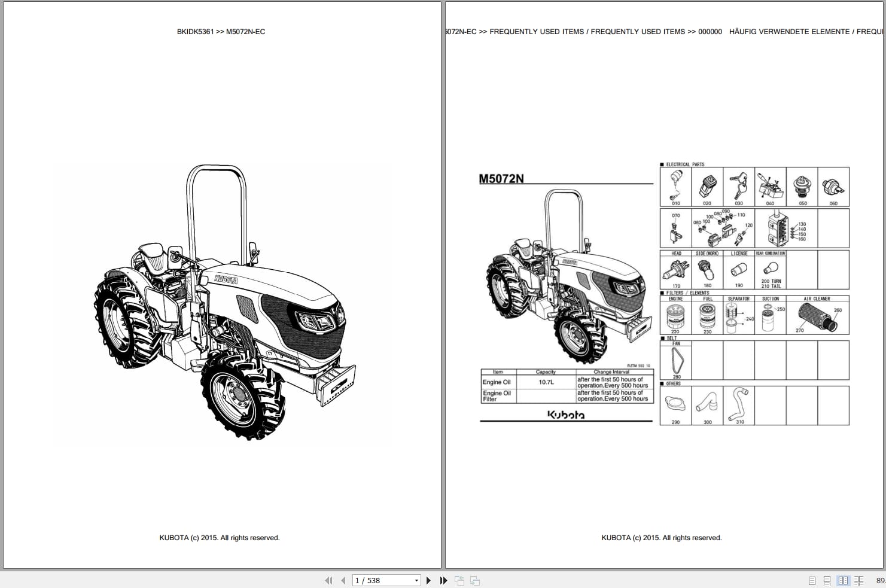Click electrical part 050 image
The image size is (886, 588).
point(802,187)
